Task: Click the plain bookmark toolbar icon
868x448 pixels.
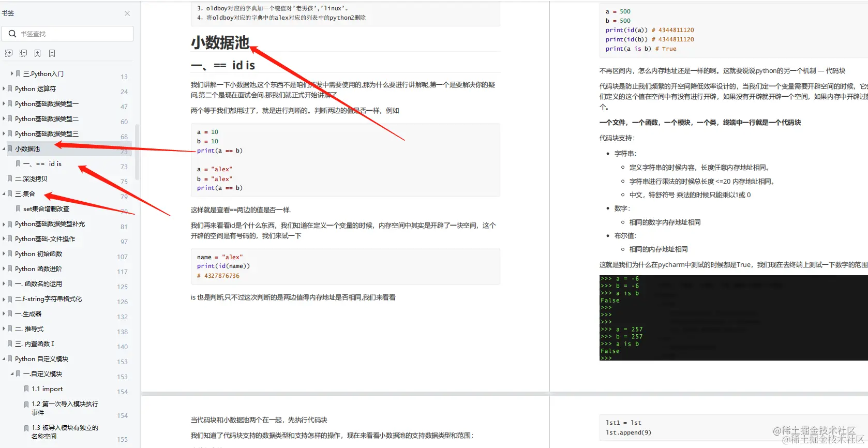Action: 52,53
